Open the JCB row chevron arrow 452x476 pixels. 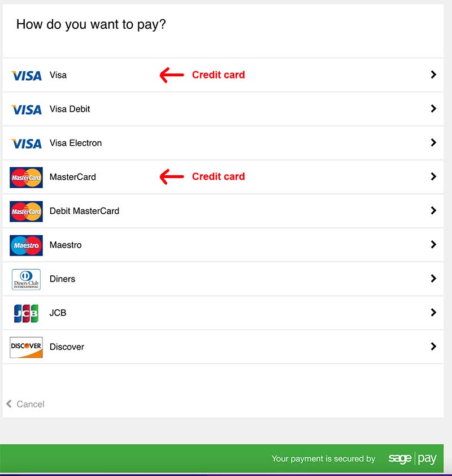433,313
